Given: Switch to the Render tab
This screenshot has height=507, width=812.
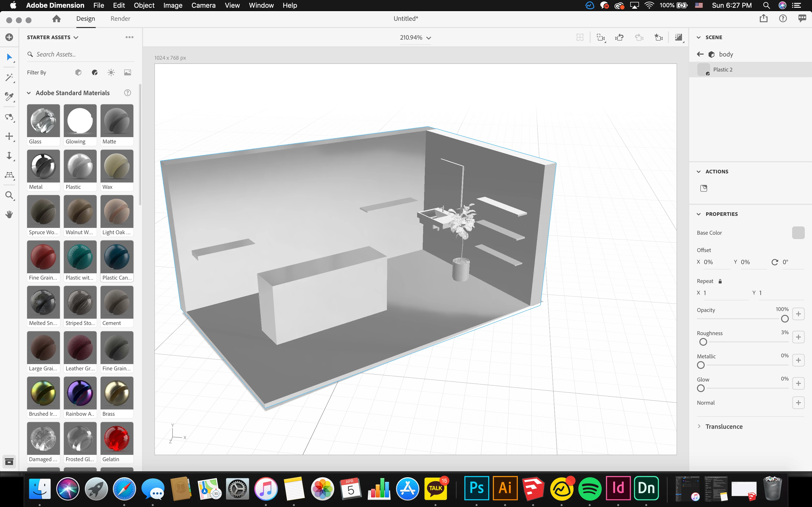Looking at the screenshot, I should (120, 19).
